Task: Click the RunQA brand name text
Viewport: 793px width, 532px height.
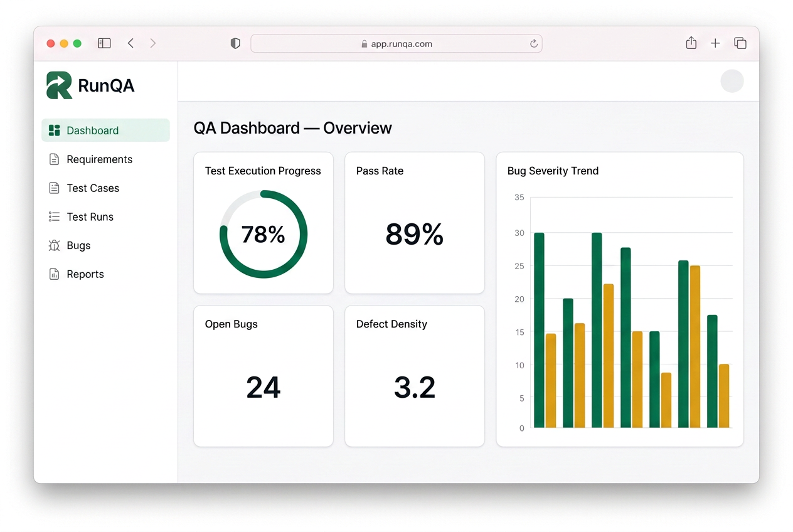Action: coord(106,85)
